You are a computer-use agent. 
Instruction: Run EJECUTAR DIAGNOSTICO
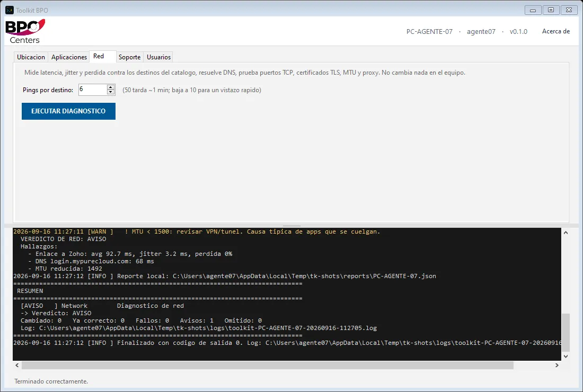click(x=68, y=111)
